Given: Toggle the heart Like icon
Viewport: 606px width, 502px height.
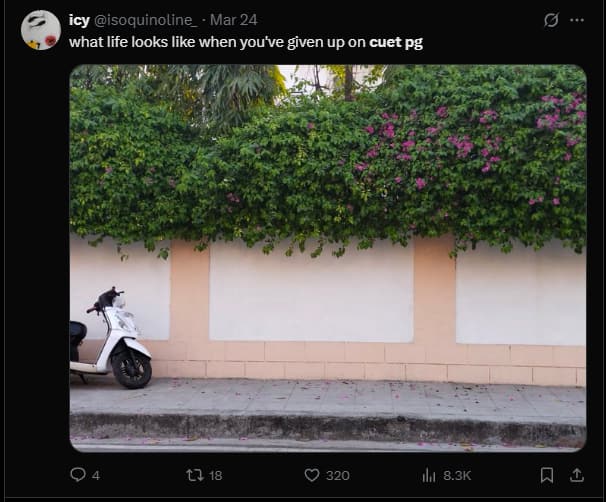Looking at the screenshot, I should tap(312, 475).
